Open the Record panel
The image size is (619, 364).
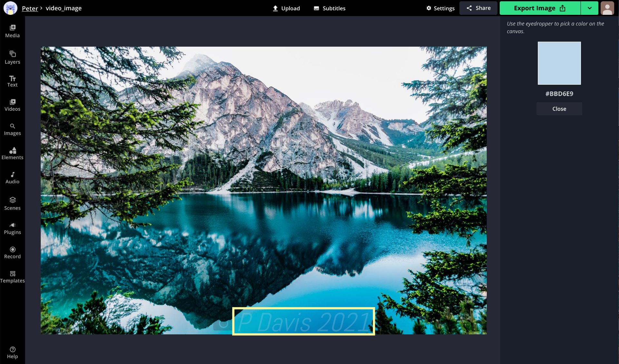(12, 252)
